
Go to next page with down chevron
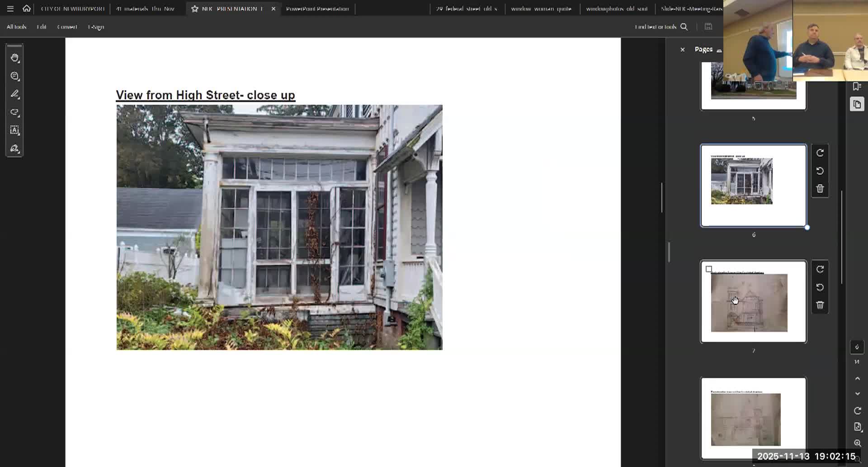[x=857, y=394]
